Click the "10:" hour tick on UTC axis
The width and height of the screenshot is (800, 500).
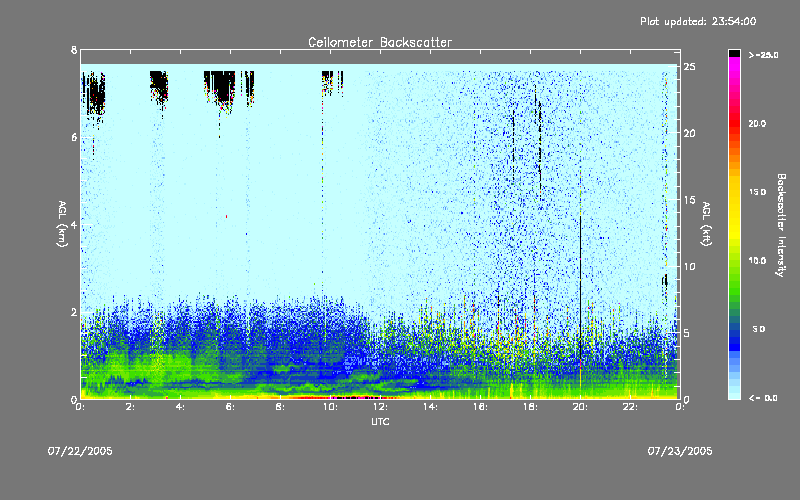330,407
